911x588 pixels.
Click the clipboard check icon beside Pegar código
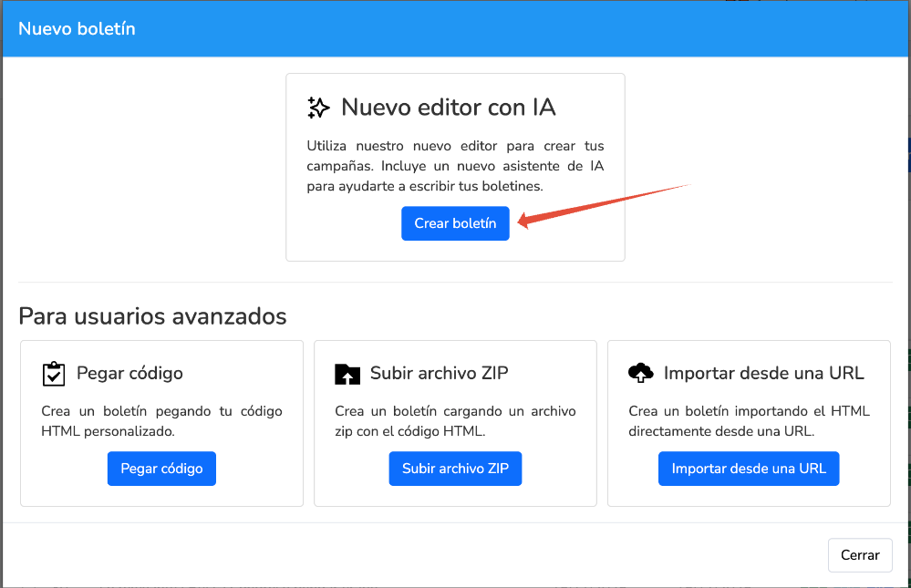coord(54,374)
